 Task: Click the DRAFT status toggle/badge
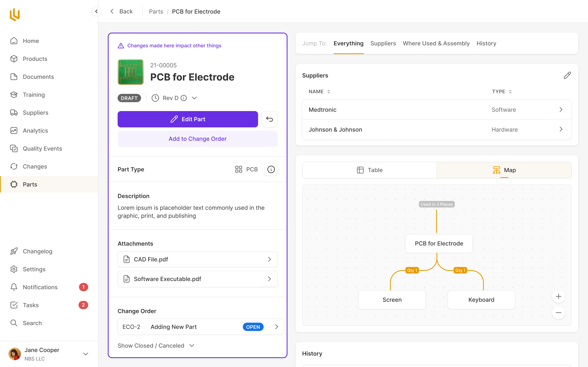tap(129, 98)
